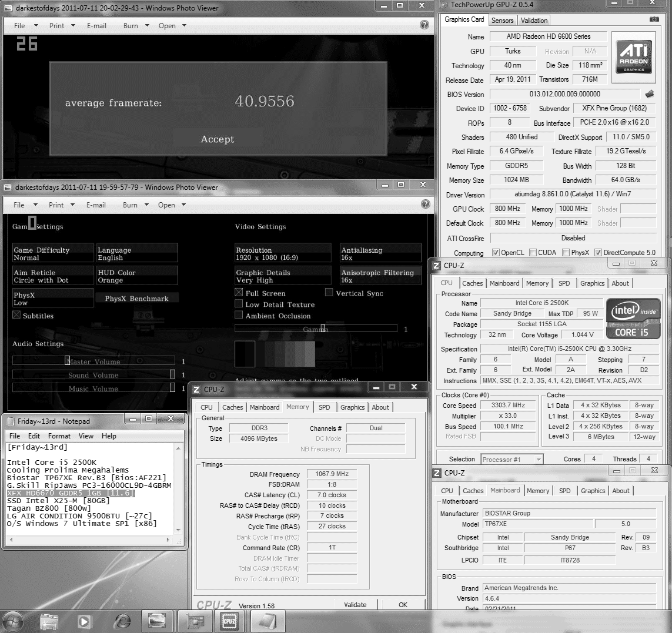Click Validate button in CPU-Z
The width and height of the screenshot is (672, 633).
pyautogui.click(x=355, y=605)
